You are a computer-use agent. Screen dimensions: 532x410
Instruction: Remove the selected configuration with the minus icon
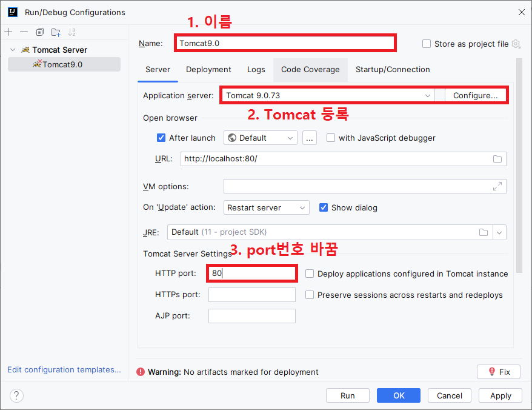pyautogui.click(x=24, y=32)
